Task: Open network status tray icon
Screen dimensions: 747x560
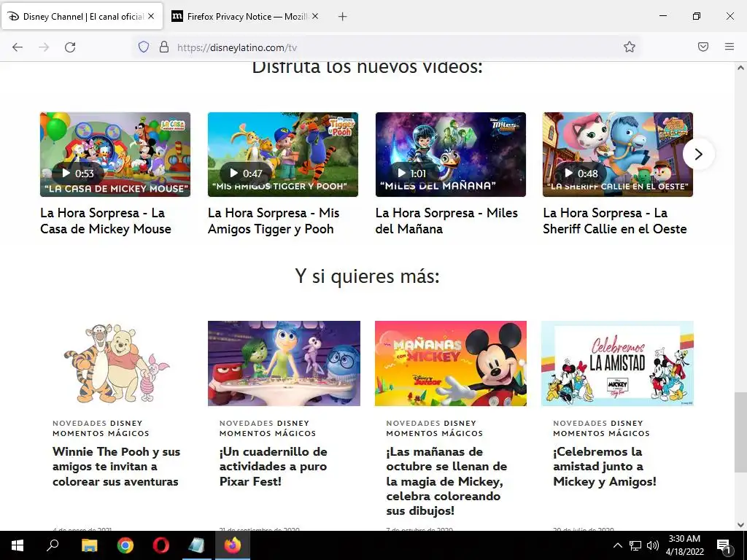Action: click(635, 545)
